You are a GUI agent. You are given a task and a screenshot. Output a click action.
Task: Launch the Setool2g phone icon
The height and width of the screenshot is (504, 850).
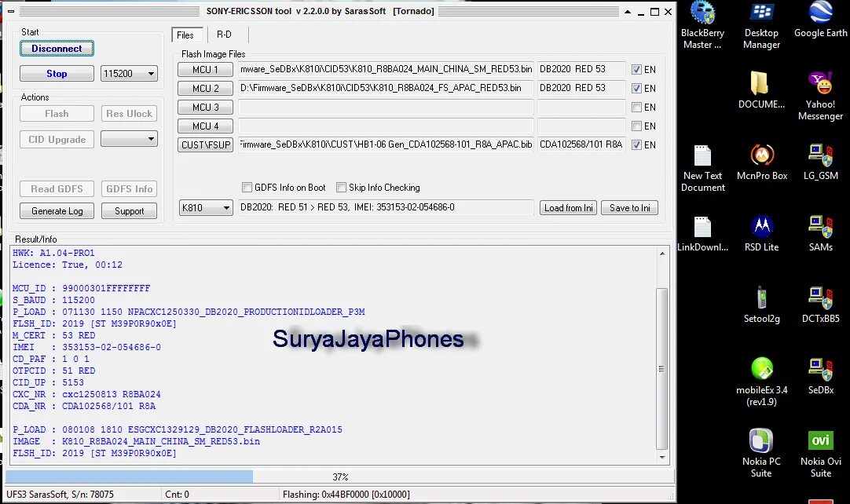(x=762, y=298)
